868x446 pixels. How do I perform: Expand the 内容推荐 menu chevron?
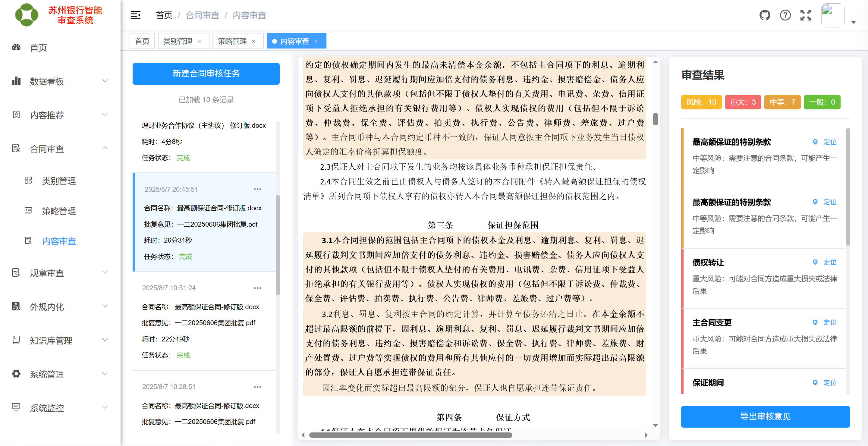[105, 115]
